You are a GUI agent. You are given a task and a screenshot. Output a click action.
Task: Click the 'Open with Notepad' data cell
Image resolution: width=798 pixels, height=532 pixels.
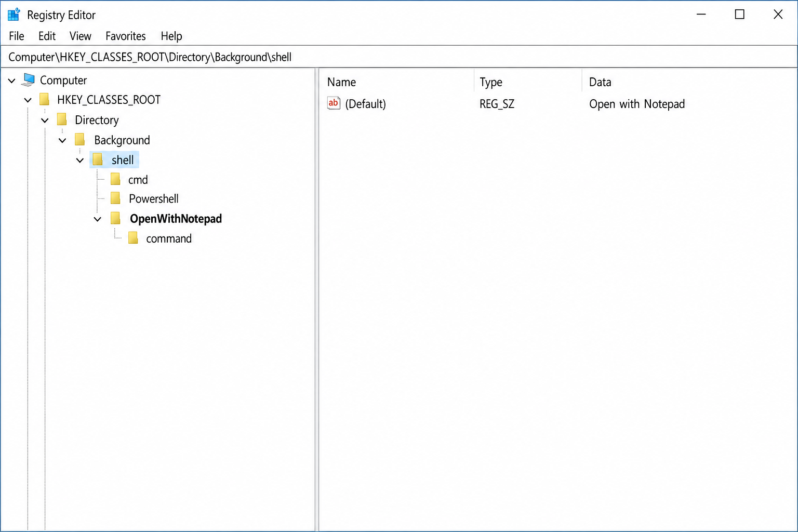pyautogui.click(x=637, y=104)
